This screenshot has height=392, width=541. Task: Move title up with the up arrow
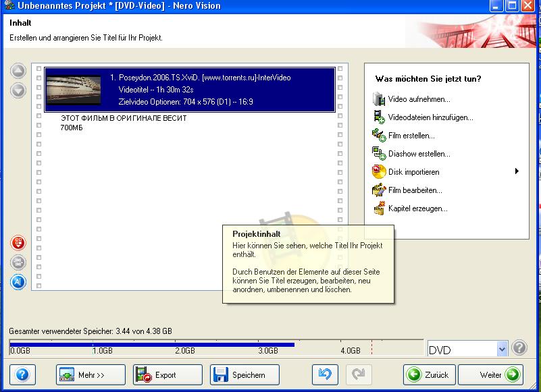tap(18, 71)
